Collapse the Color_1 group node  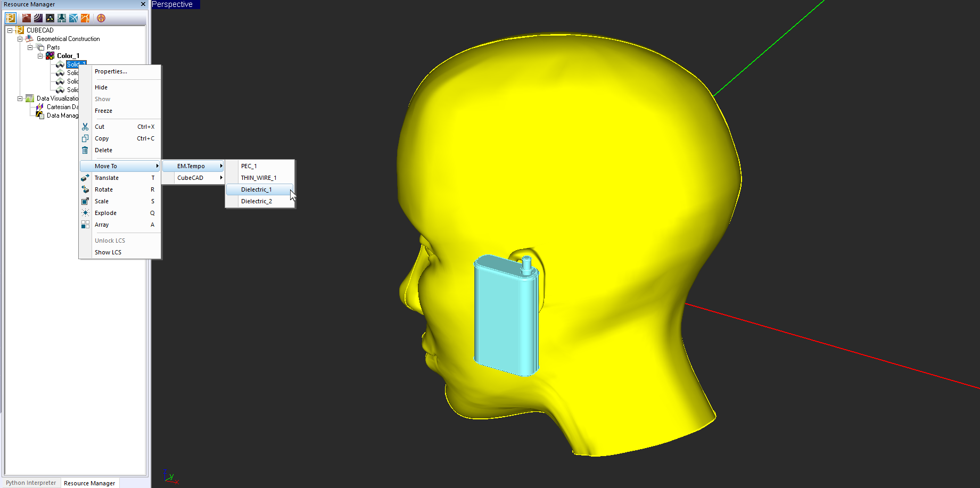click(40, 56)
